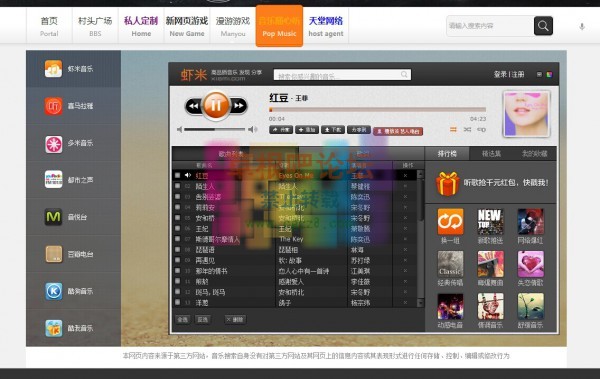Image resolution: width=600 pixels, height=379 pixels.
Task: Click the 下载 download button
Action: click(x=333, y=130)
